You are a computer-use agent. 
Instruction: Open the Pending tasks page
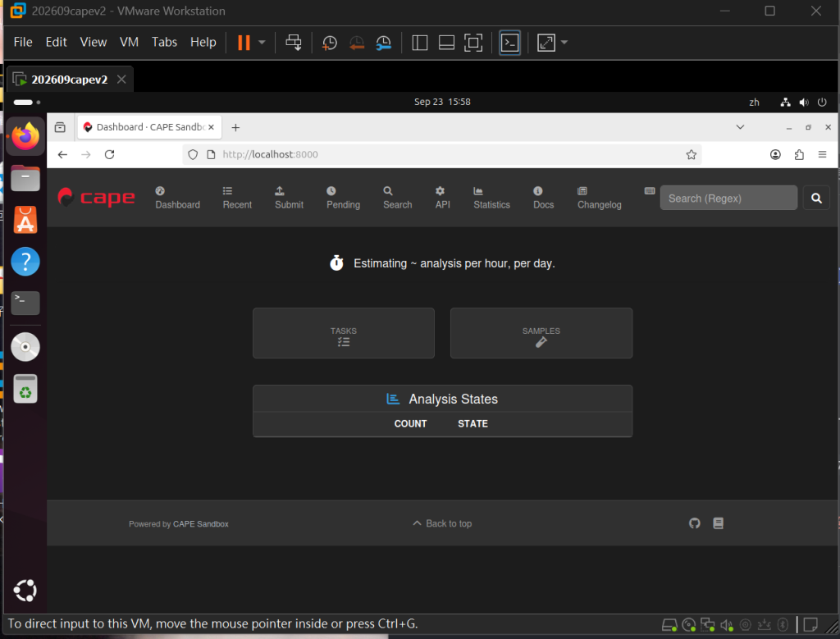click(343, 199)
